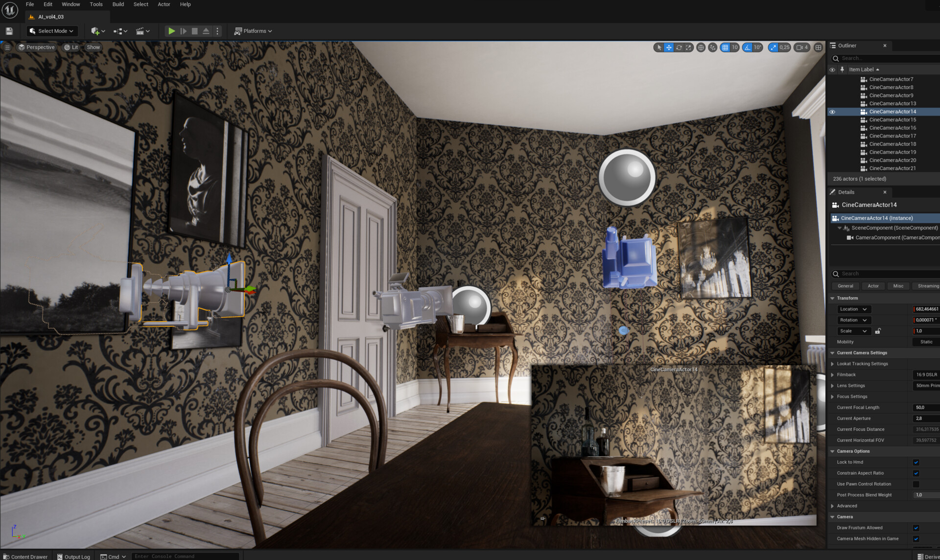
Task: Click the Actor filter button in Details
Action: click(x=873, y=286)
